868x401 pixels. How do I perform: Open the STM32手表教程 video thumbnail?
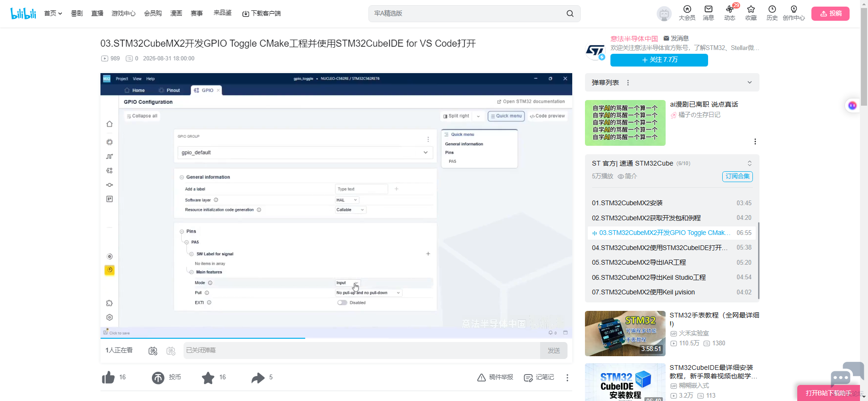click(625, 334)
